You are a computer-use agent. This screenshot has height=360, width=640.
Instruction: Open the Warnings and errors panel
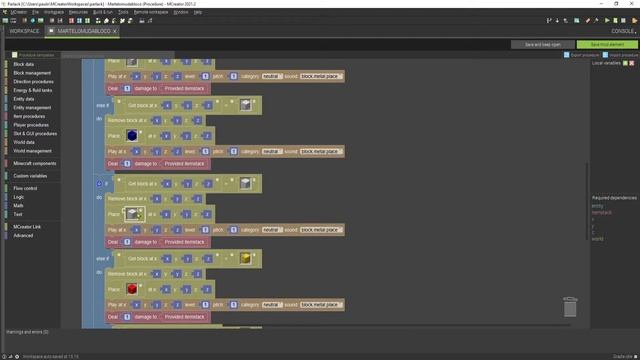(27, 332)
